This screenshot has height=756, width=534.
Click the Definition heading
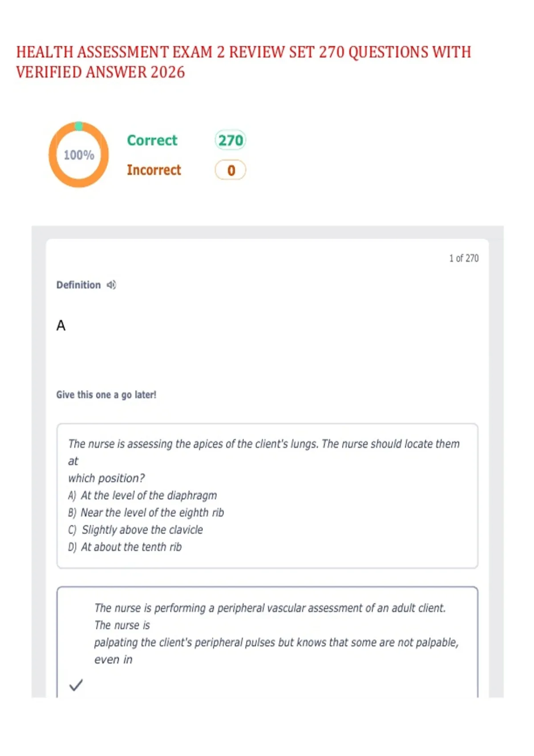click(x=78, y=285)
